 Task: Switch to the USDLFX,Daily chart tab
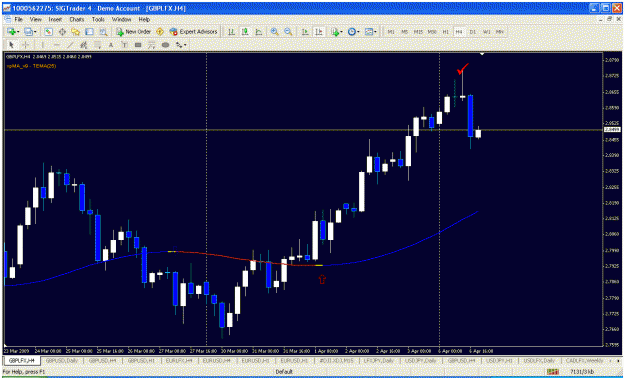tap(539, 360)
